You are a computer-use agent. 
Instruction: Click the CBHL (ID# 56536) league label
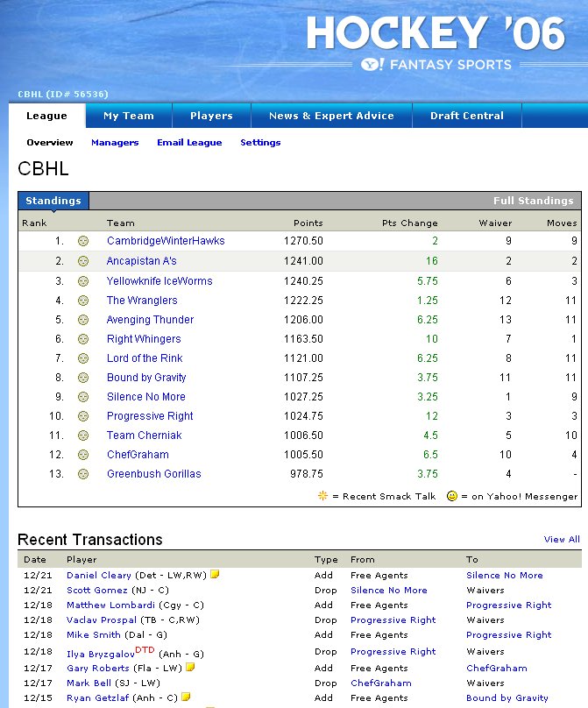click(x=63, y=94)
